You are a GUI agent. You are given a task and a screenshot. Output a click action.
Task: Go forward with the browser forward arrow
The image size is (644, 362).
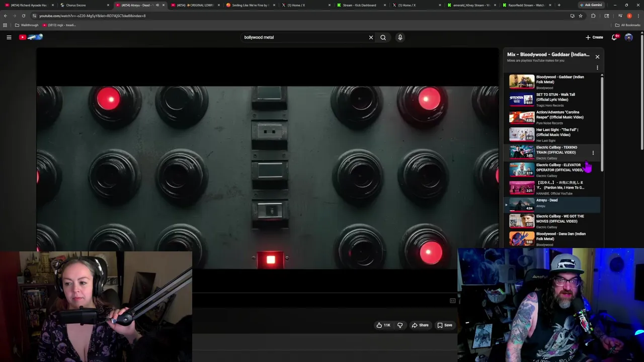14,16
